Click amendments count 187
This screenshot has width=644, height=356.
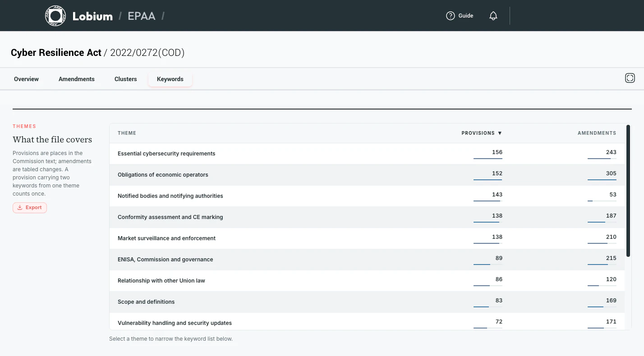pos(611,216)
